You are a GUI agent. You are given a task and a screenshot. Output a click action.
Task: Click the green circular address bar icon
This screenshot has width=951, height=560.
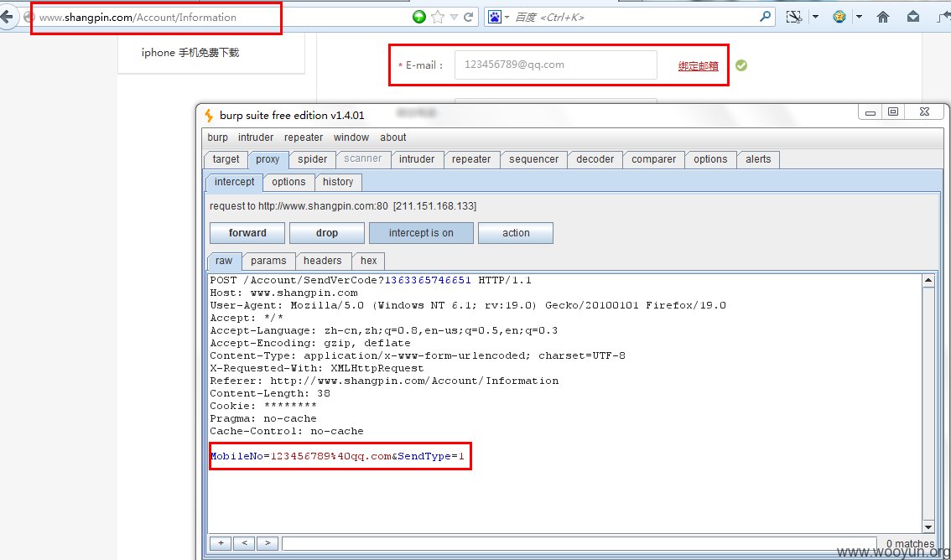pyautogui.click(x=419, y=17)
